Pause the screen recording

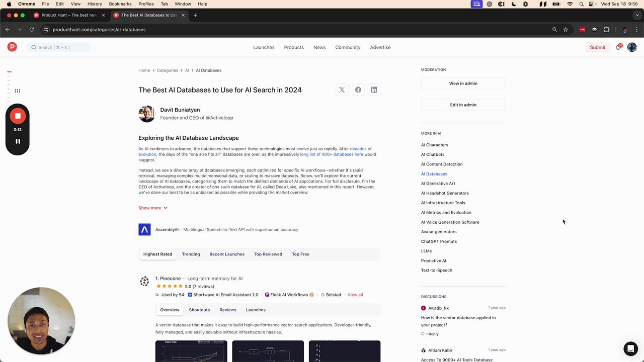point(18,142)
